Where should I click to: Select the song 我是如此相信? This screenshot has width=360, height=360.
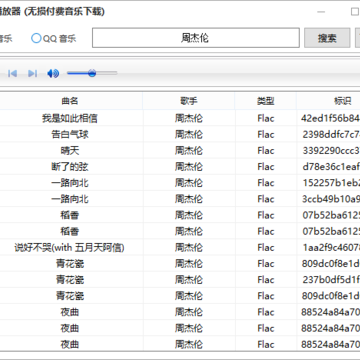tap(70, 118)
